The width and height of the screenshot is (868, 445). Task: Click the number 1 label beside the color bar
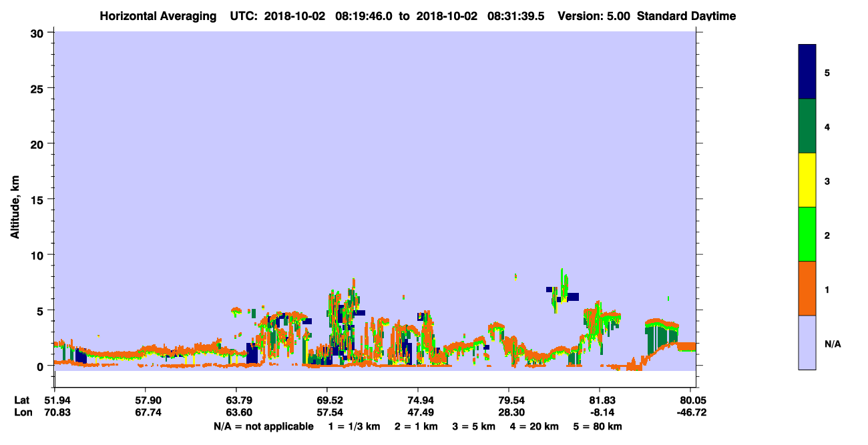[x=827, y=290]
